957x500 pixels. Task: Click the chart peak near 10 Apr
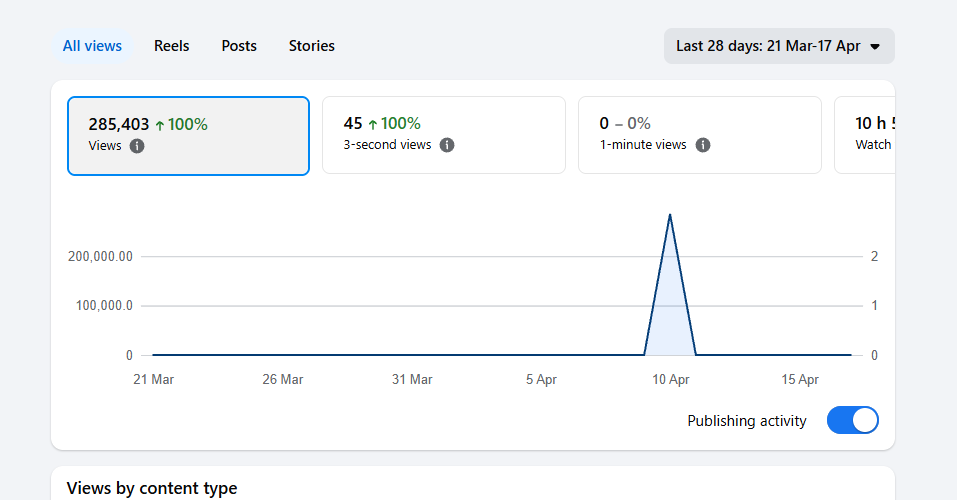coord(669,215)
